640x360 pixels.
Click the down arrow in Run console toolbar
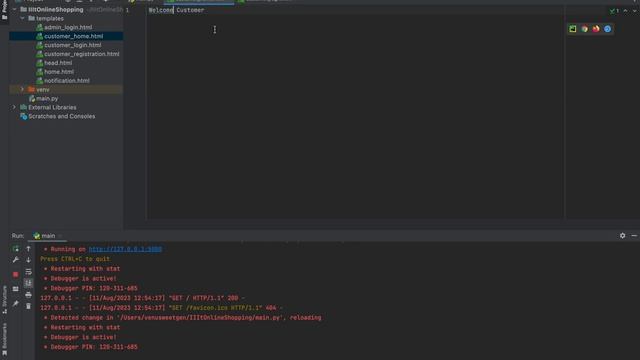click(29, 260)
